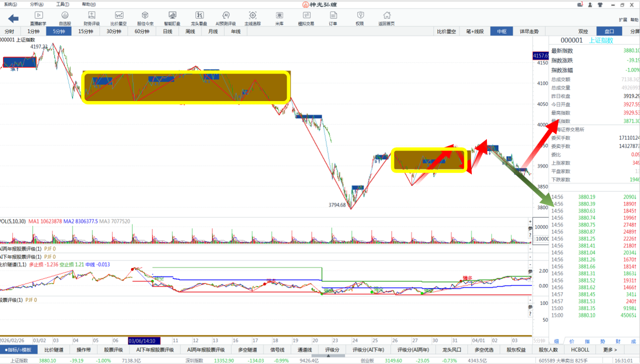Click plus button on the VOL panel

(530, 221)
